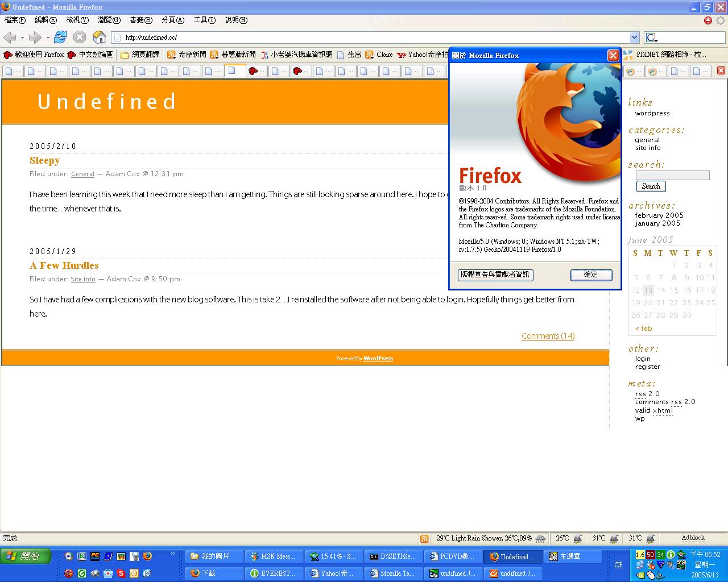
Task: Go to « feb in calendar
Action: pos(644,329)
